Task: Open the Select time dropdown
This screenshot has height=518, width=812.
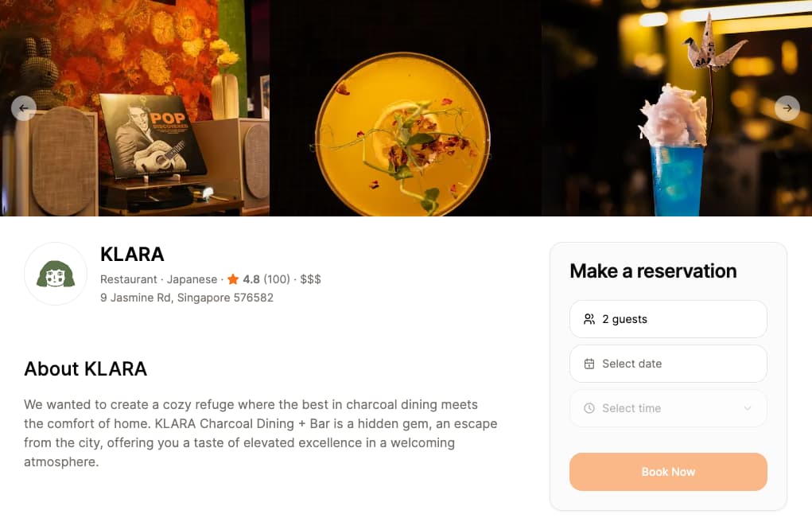Action: coord(668,407)
